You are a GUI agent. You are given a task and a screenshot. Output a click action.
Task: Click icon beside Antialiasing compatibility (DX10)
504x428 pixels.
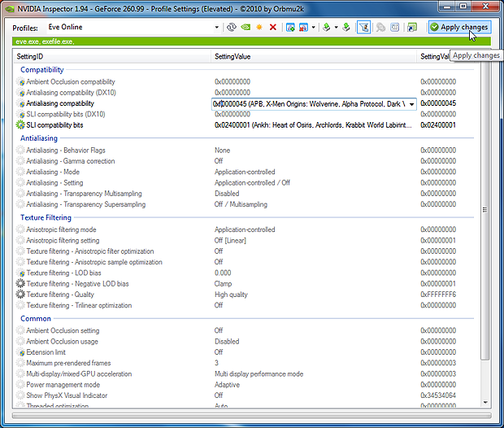click(20, 93)
